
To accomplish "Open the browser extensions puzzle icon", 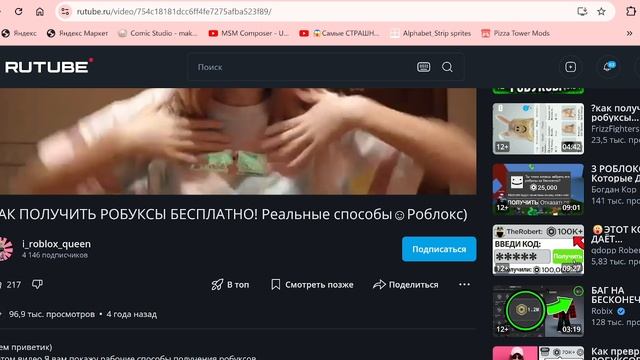I will click(x=631, y=11).
